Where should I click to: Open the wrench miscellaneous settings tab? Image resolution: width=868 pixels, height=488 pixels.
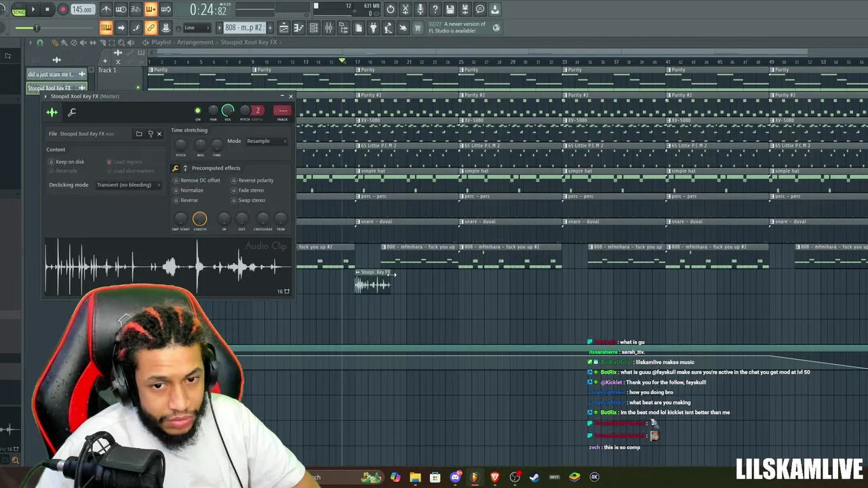point(72,113)
